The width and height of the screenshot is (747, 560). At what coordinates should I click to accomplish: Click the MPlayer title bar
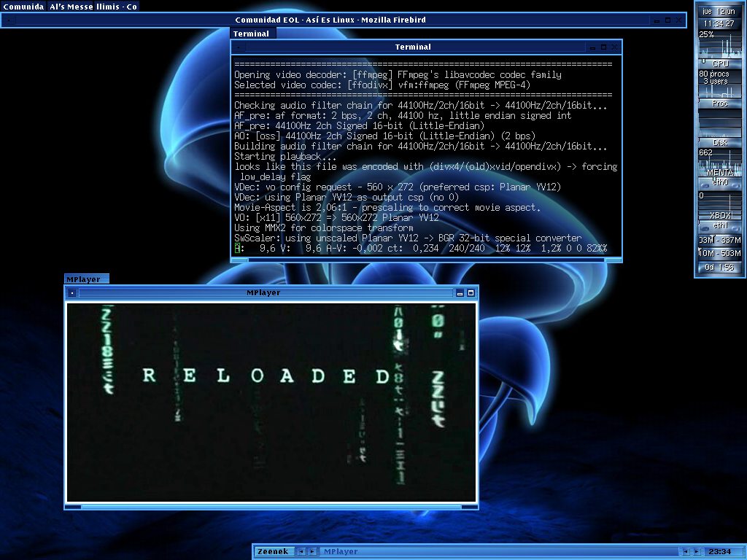click(263, 293)
